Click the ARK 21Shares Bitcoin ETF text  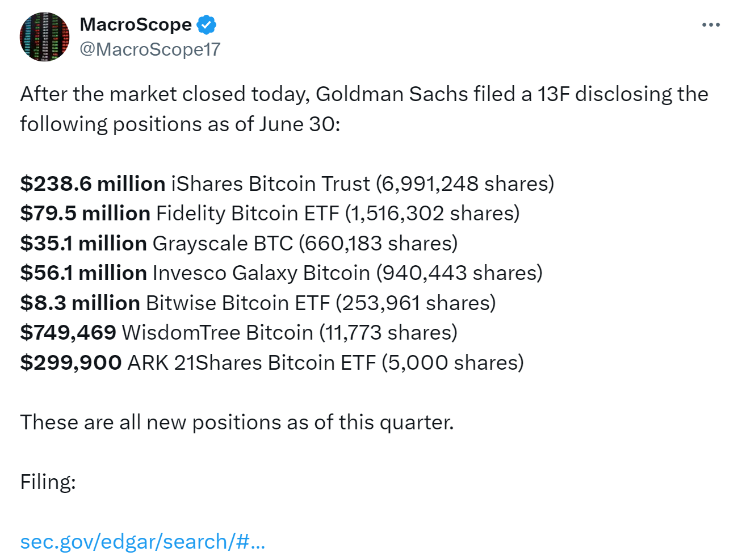coord(252,362)
